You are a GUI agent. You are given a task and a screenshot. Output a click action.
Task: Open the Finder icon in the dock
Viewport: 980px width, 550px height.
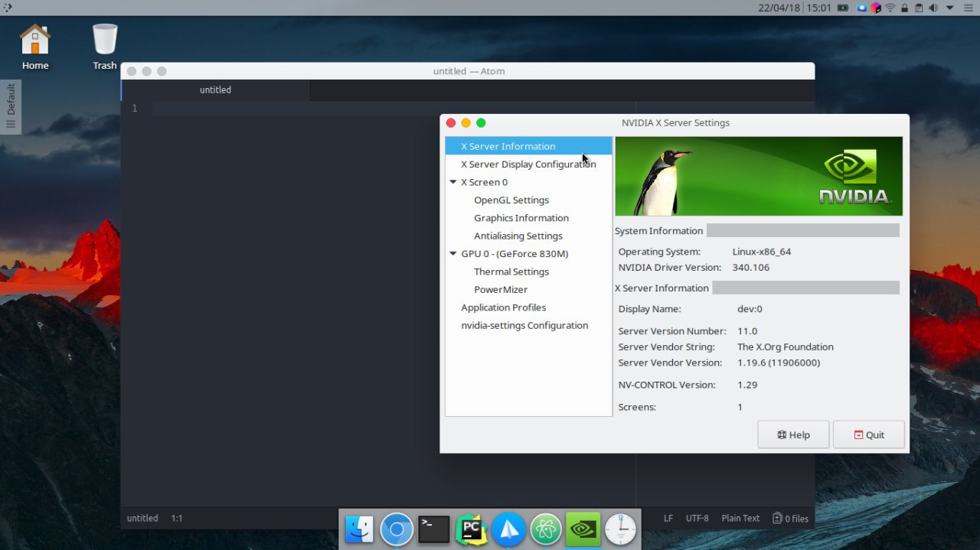pos(359,529)
